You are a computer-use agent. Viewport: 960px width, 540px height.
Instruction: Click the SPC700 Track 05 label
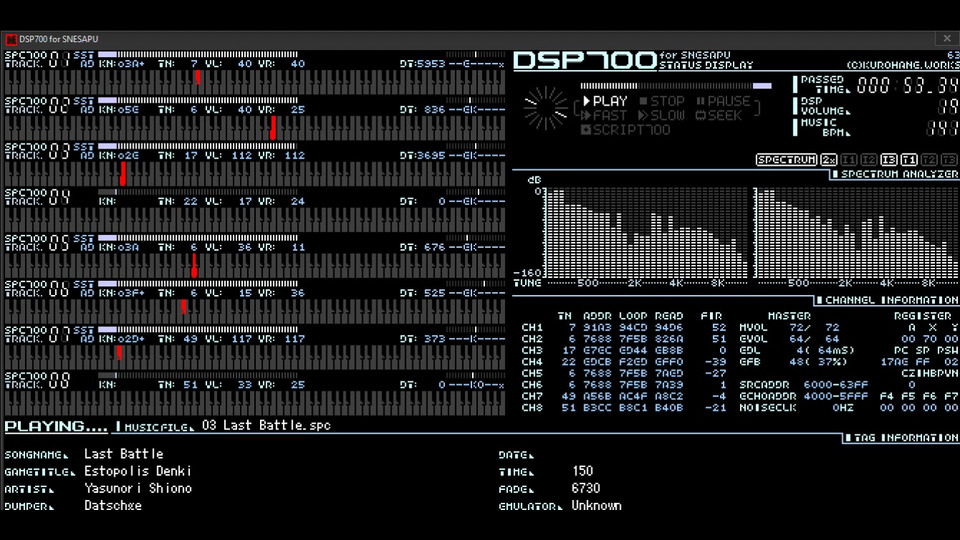pos(37,243)
